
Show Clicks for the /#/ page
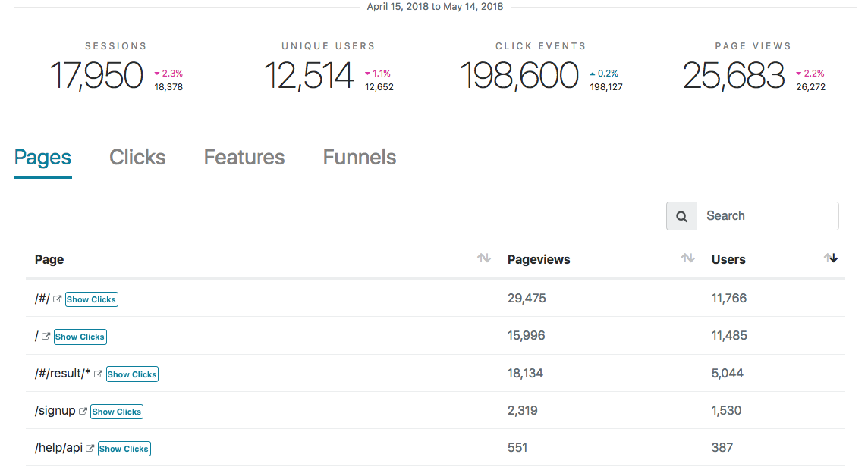pyautogui.click(x=92, y=299)
